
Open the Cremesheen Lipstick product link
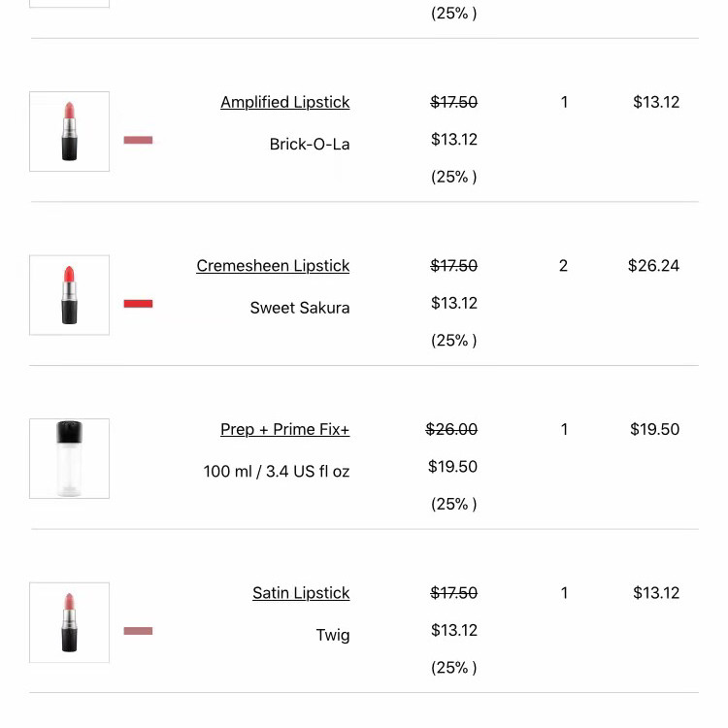point(273,266)
